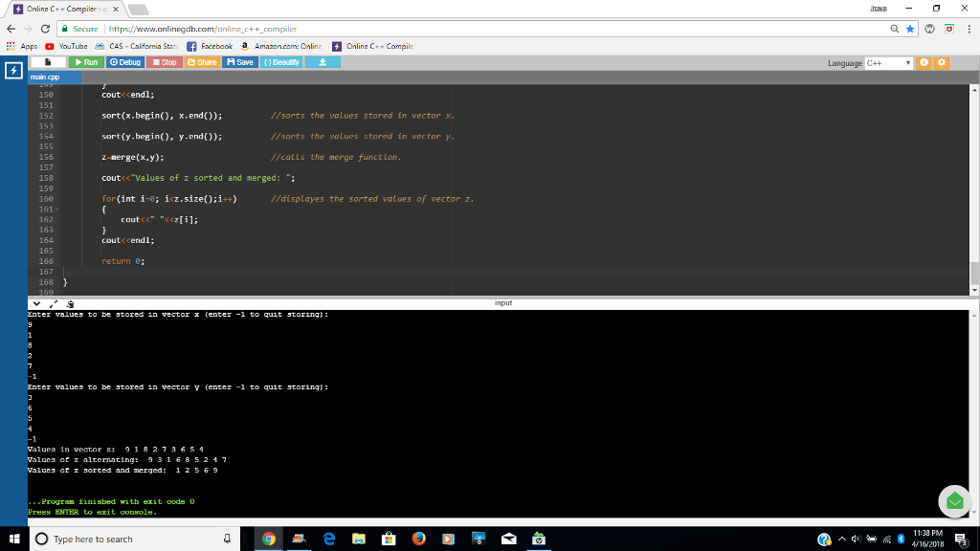Click line 152 sort(x.begin(), x.end()) code

tap(162, 116)
